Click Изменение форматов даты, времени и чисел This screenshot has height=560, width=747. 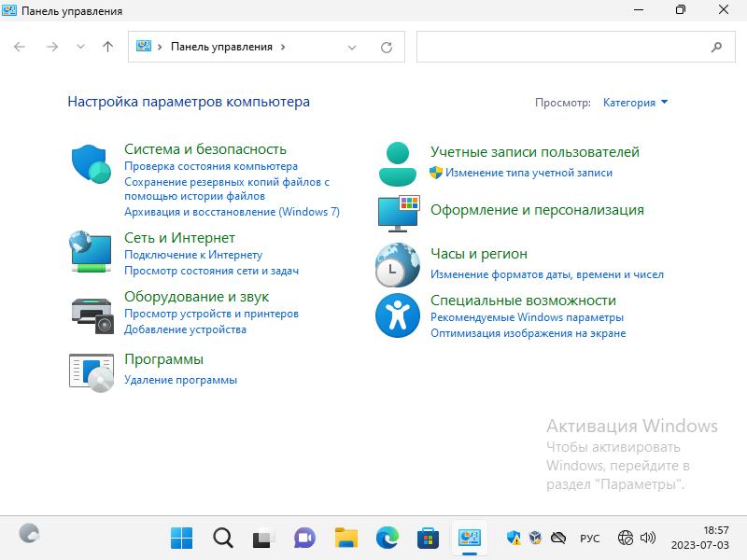point(547,274)
